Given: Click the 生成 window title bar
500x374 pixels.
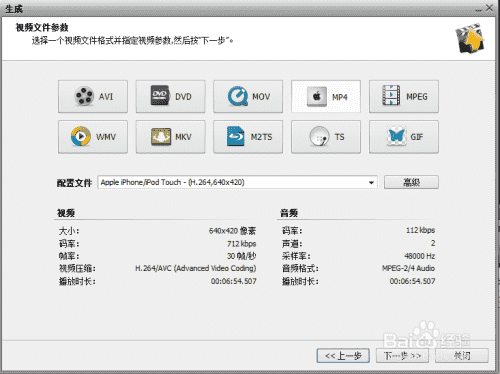Looking at the screenshot, I should pyautogui.click(x=233, y=9).
